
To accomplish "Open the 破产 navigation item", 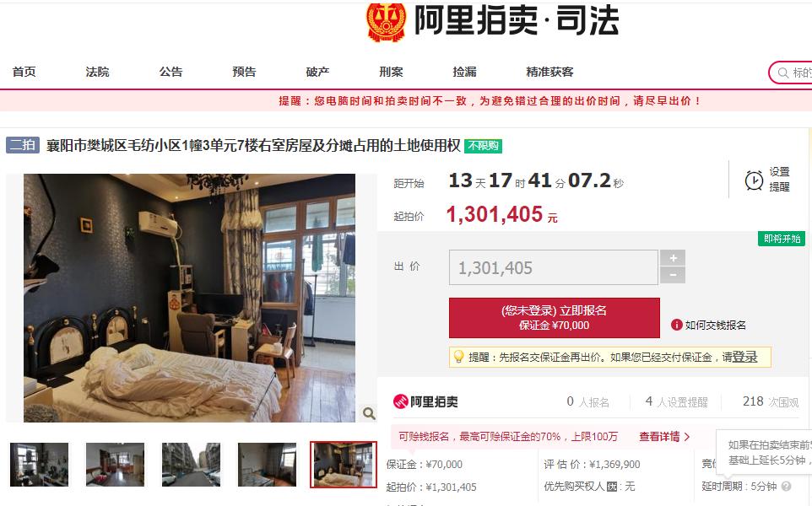I will tap(317, 72).
